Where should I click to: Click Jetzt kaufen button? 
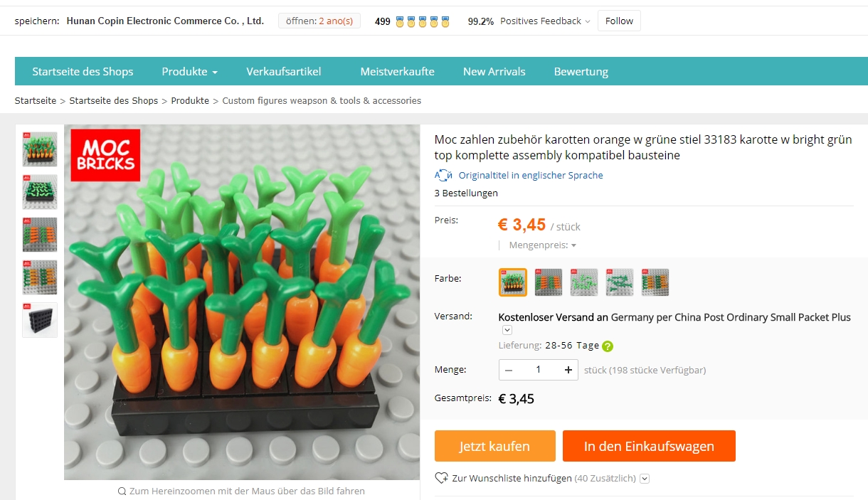pos(494,446)
